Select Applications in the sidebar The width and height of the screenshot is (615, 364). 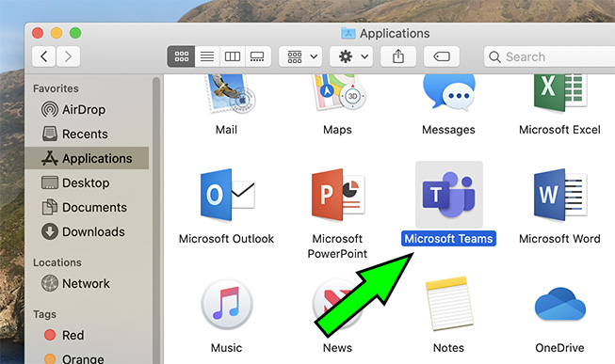coord(87,158)
